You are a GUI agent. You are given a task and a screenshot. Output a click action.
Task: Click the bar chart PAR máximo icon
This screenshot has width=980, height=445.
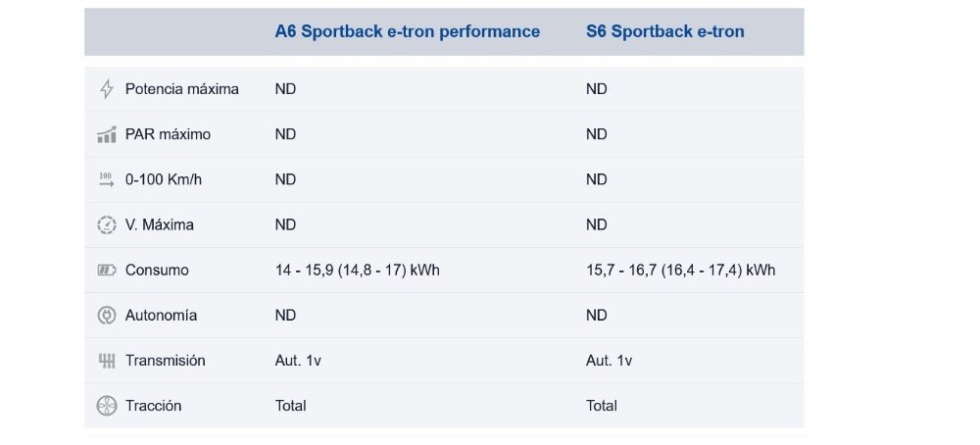point(107,134)
